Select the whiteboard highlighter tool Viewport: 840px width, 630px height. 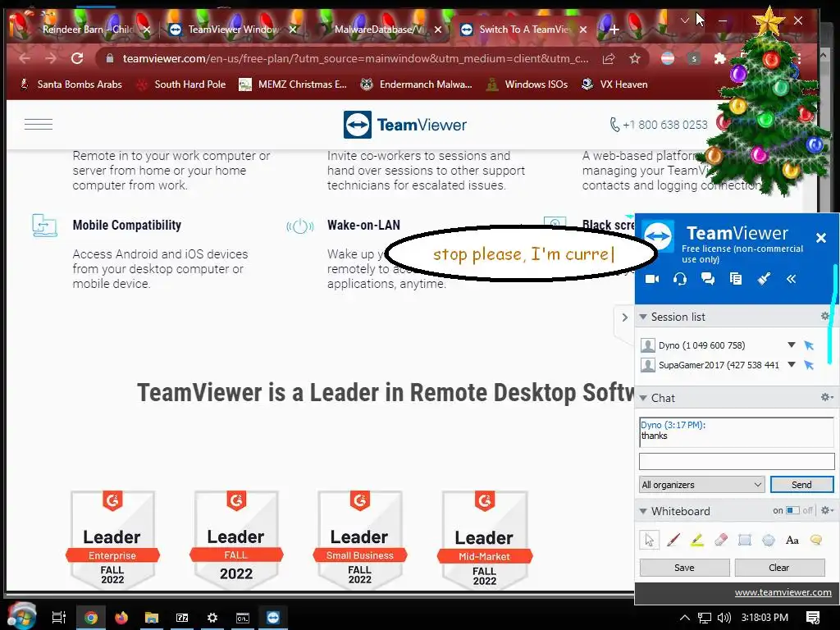pyautogui.click(x=697, y=540)
